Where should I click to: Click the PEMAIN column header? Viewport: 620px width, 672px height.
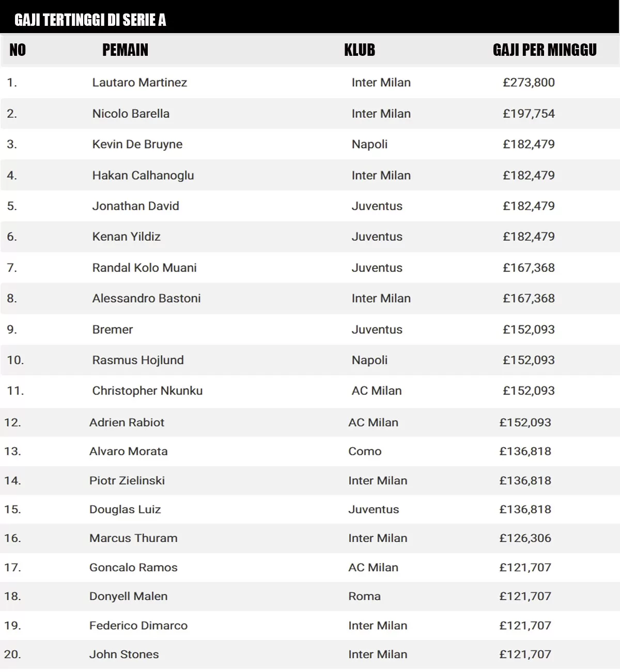click(125, 50)
